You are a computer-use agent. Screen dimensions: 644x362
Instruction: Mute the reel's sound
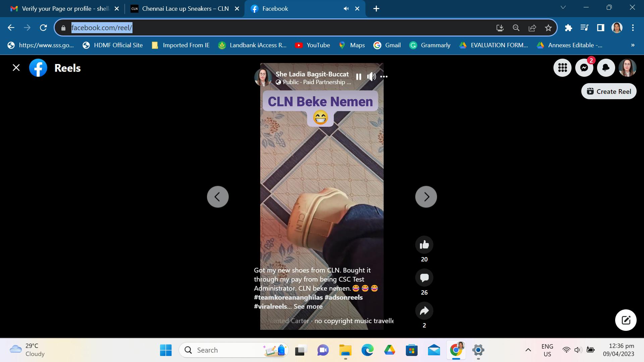click(371, 77)
